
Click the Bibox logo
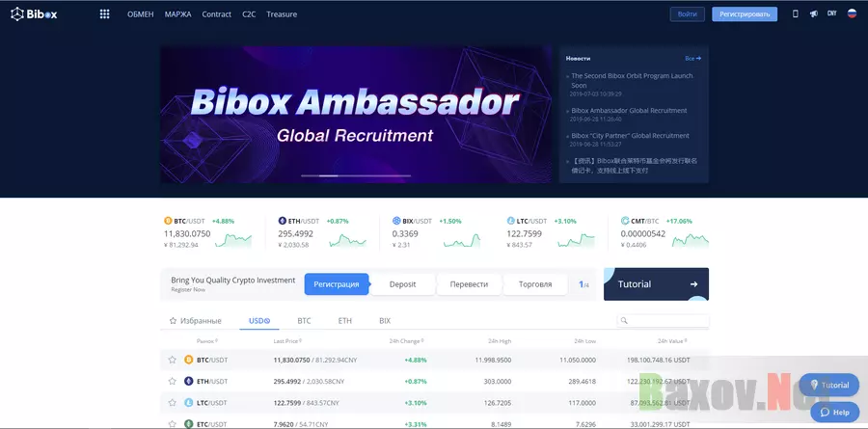coord(34,14)
